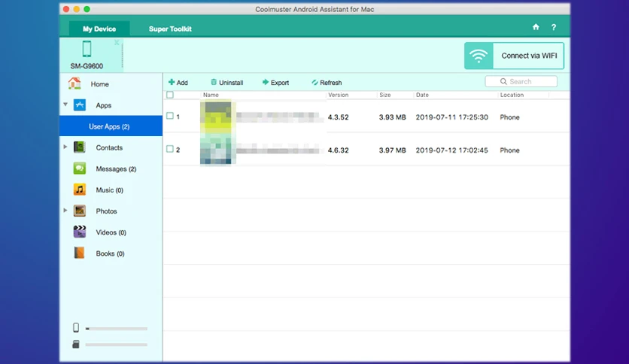The width and height of the screenshot is (629, 364).
Task: Click date 2019-07-11 17:25:30
Action: click(451, 117)
